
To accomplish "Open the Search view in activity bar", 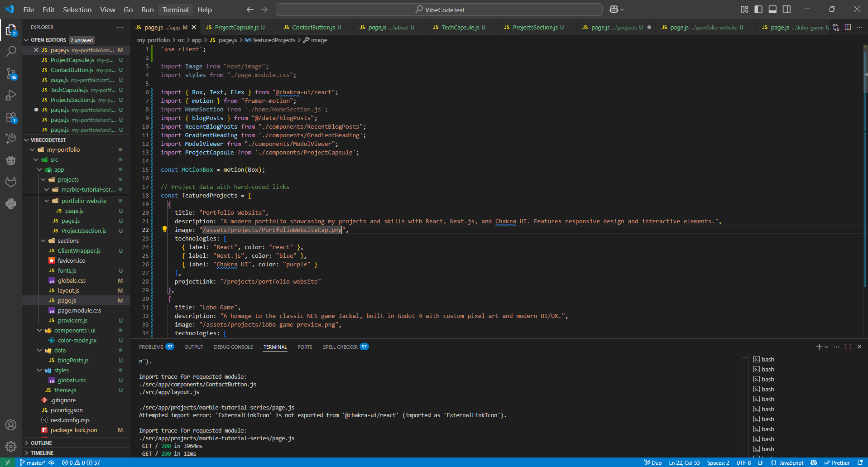I will [11, 52].
